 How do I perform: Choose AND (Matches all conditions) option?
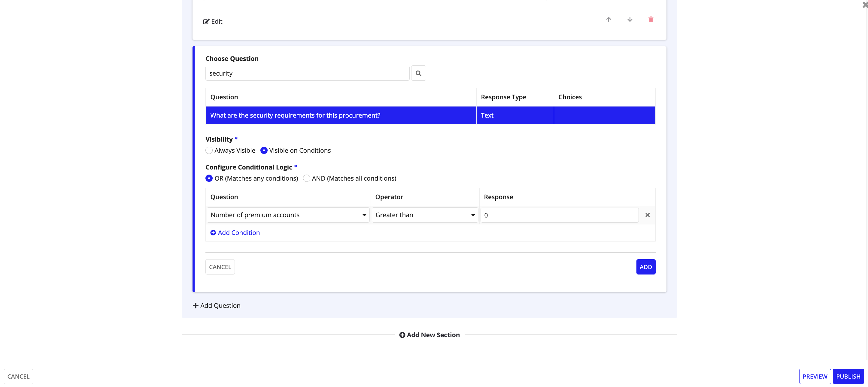click(x=306, y=178)
